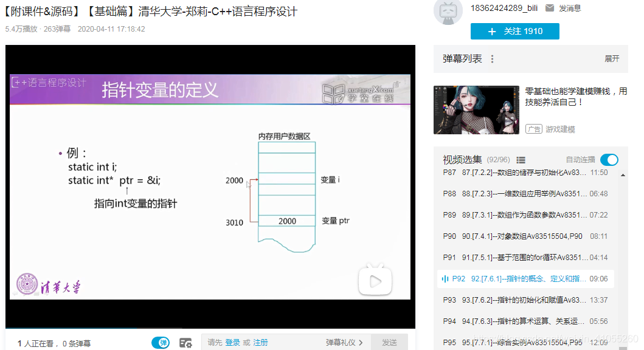The image size is (644, 350).
Task: Click the list-view icon next to 视频选集
Action: pos(521,159)
